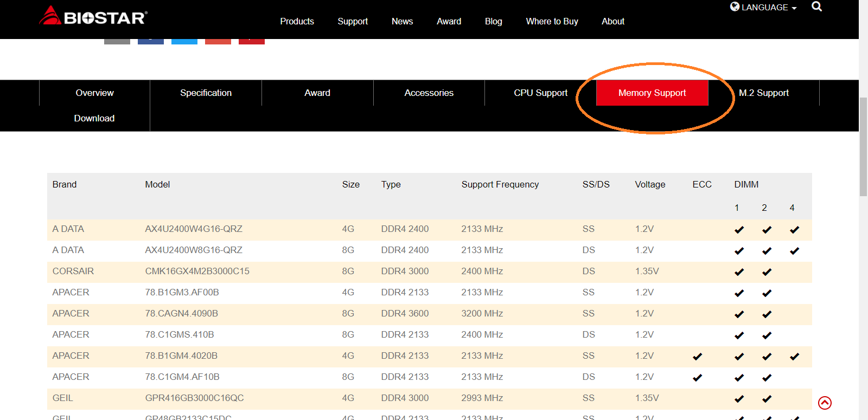Select the Memory Support tab
Screen dimensions: 868x420
point(652,93)
